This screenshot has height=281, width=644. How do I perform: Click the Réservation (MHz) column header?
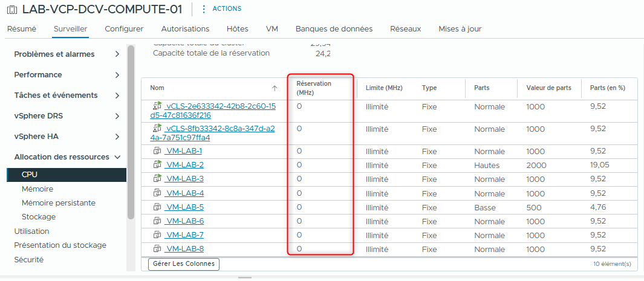(314, 88)
